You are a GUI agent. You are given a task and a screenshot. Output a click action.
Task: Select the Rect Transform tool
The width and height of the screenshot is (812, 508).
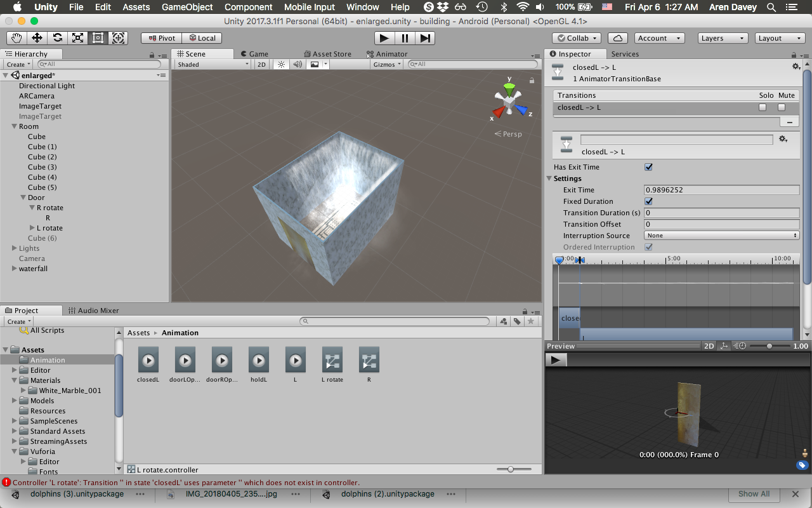(x=98, y=38)
